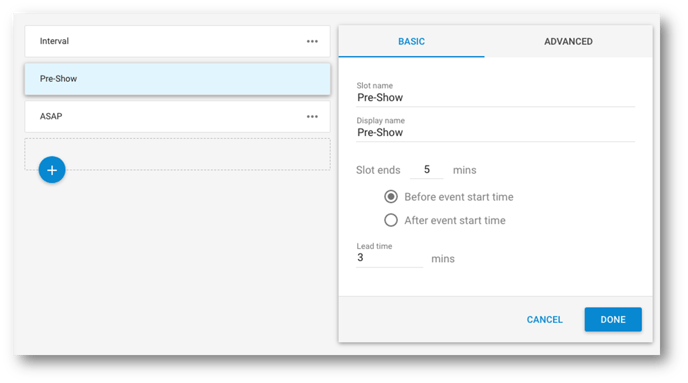Click the 'mins' unit beside Lead time
This screenshot has height=383, width=688.
pyautogui.click(x=443, y=259)
